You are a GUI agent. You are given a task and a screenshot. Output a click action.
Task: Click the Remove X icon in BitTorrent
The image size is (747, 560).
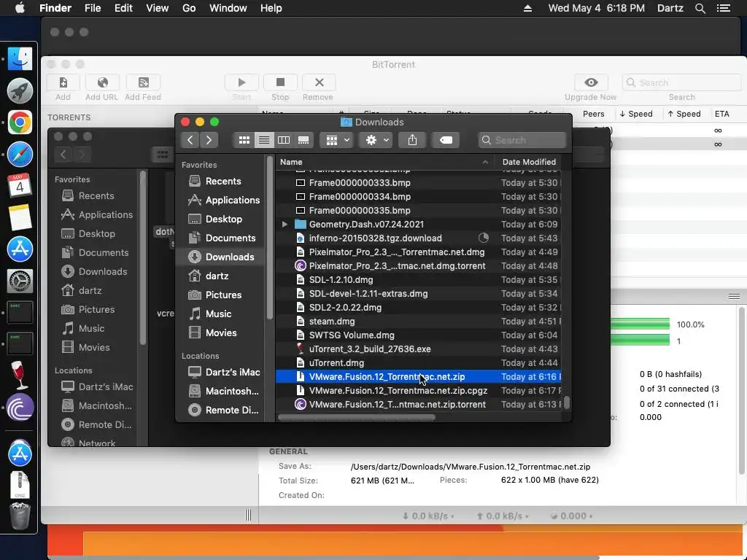click(x=319, y=83)
